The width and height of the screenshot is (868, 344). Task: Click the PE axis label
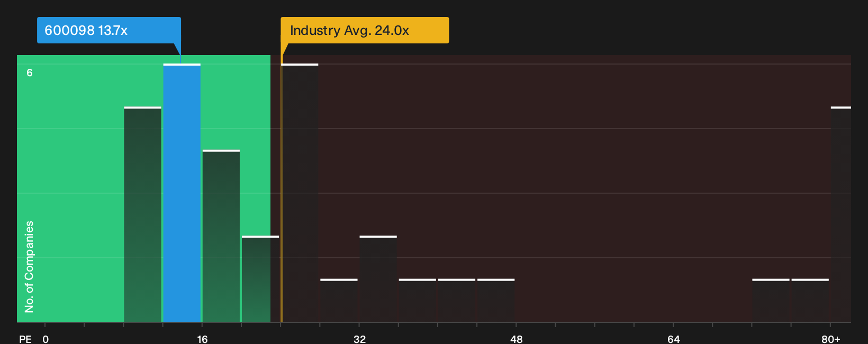[25, 339]
